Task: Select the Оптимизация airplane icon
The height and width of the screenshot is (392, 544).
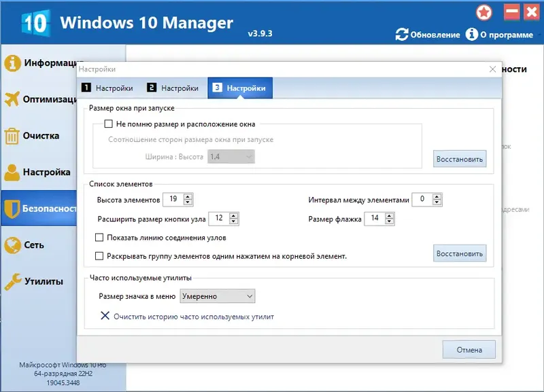Action: 14,99
